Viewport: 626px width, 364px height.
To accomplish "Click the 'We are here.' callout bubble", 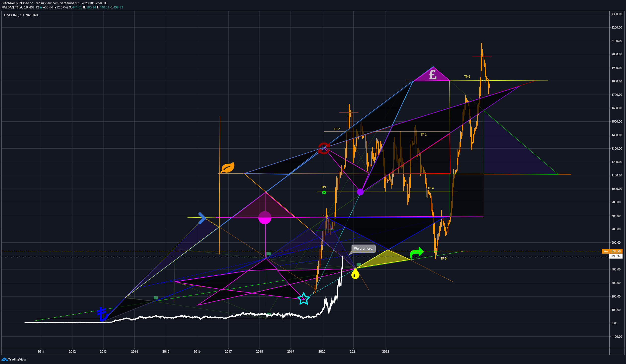I will point(363,248).
